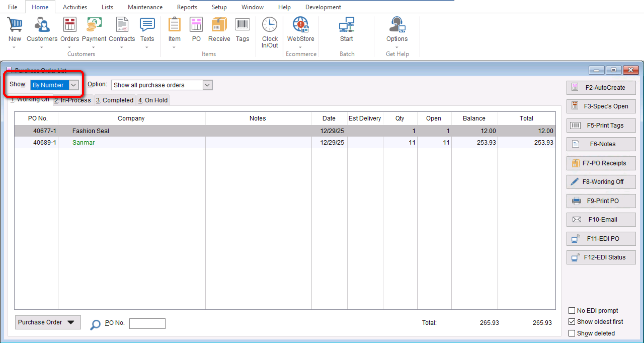
Task: Tick the Show deleted checkbox
Action: [572, 333]
